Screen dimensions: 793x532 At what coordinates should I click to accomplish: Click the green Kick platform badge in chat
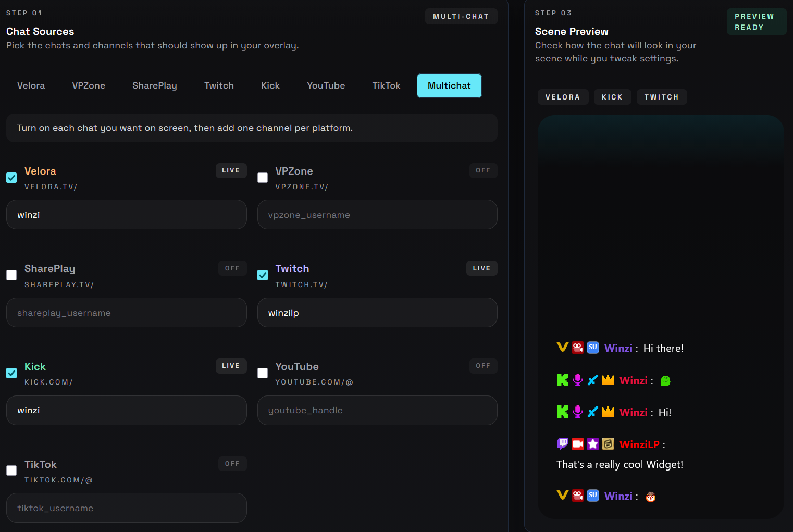tap(562, 380)
